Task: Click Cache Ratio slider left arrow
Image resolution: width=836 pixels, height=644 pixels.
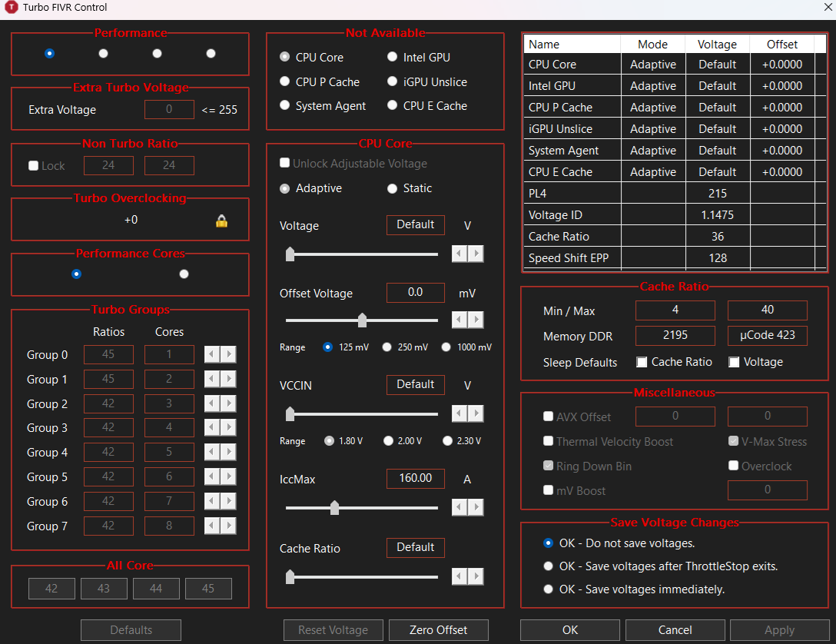Action: [x=459, y=576]
